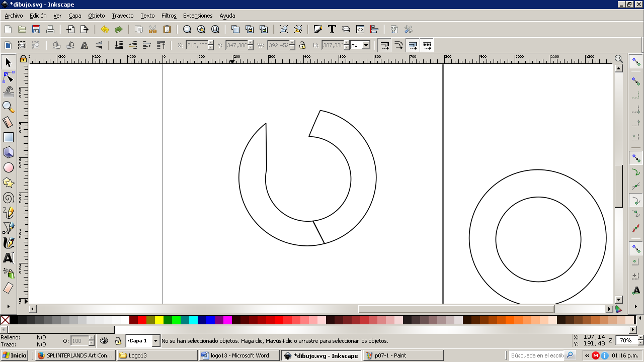Select the 3D Box tool

(x=8, y=152)
